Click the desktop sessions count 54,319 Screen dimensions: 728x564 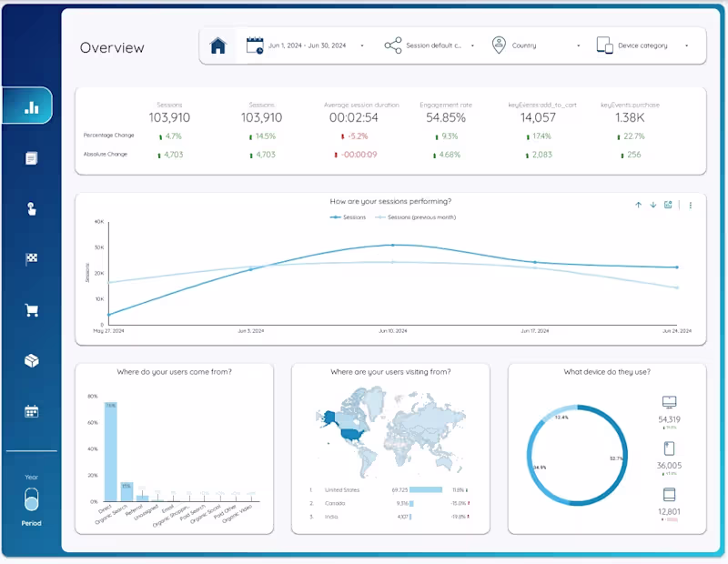click(669, 419)
